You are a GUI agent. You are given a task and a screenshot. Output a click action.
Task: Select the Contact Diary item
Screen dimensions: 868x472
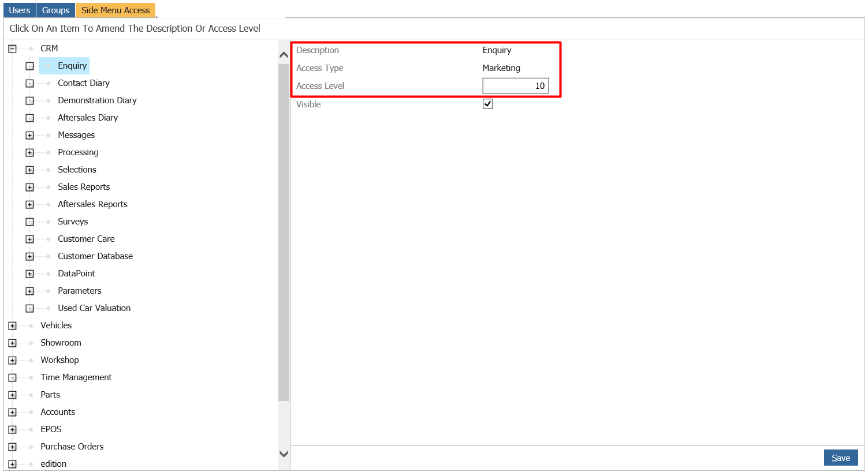tap(83, 83)
